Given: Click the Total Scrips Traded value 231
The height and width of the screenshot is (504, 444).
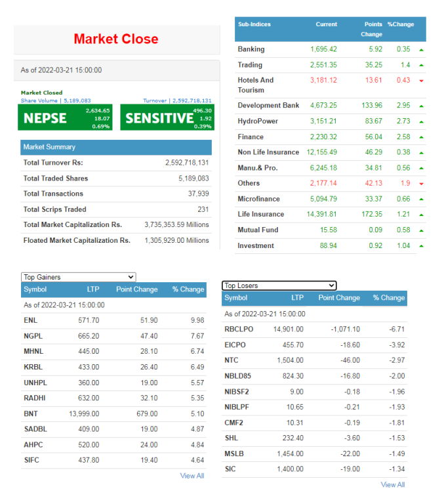Looking at the screenshot, I should coord(203,209).
